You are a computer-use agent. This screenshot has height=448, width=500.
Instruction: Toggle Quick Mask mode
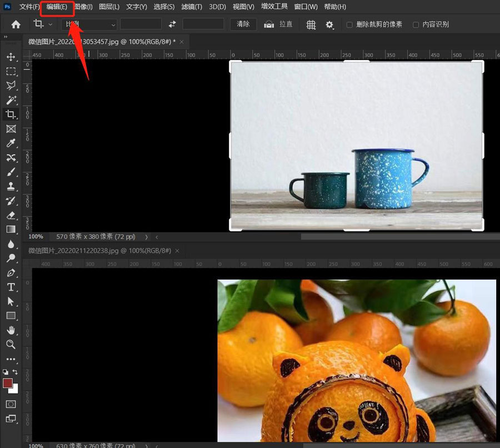11,404
